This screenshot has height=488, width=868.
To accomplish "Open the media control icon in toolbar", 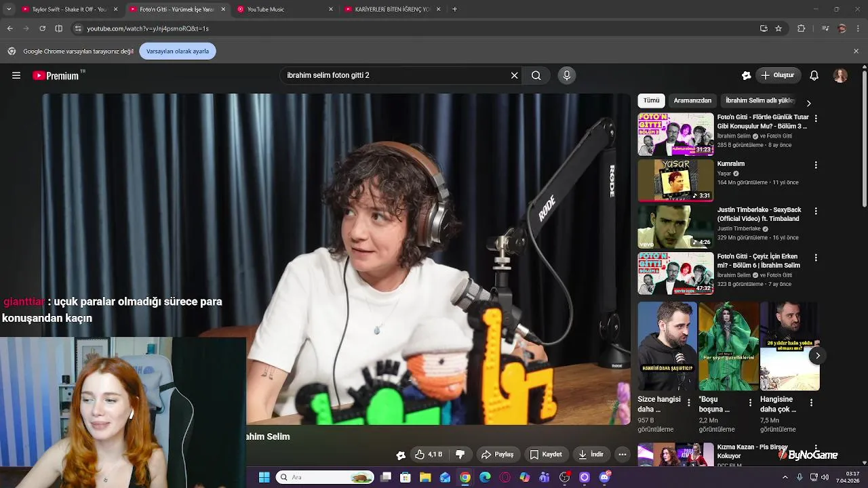I will coord(825,28).
